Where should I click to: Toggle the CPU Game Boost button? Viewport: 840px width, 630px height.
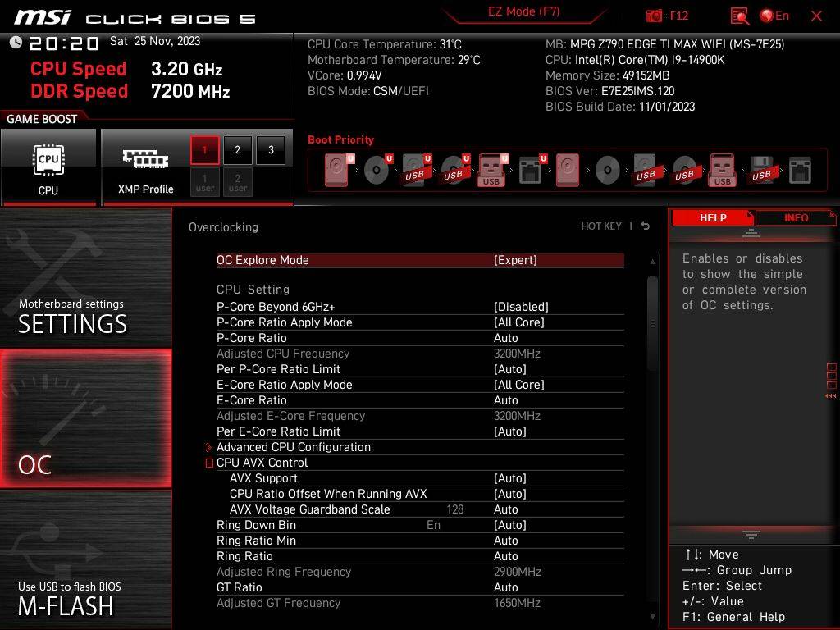point(48,167)
